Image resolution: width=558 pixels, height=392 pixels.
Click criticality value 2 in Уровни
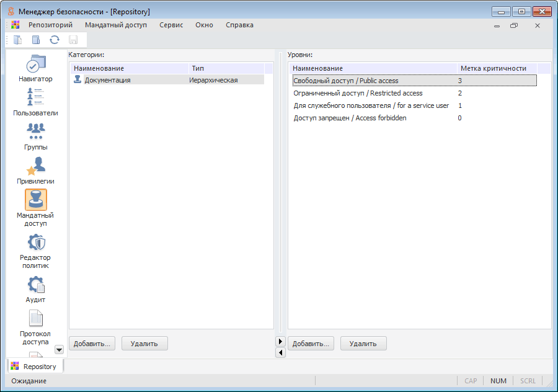click(460, 93)
